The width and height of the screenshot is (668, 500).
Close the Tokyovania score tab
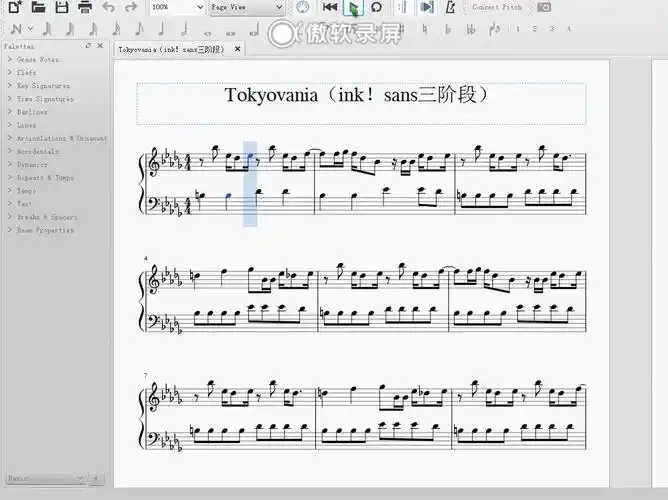(238, 49)
